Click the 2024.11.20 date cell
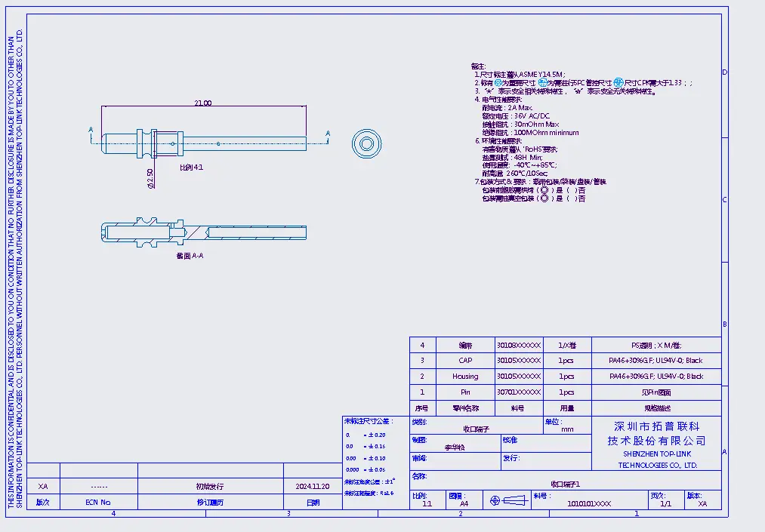This screenshot has width=765, height=532. pyautogui.click(x=312, y=487)
